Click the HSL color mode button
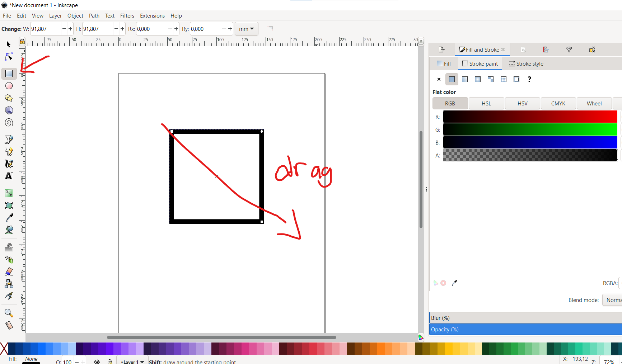Image resolution: width=622 pixels, height=364 pixels. pos(486,103)
